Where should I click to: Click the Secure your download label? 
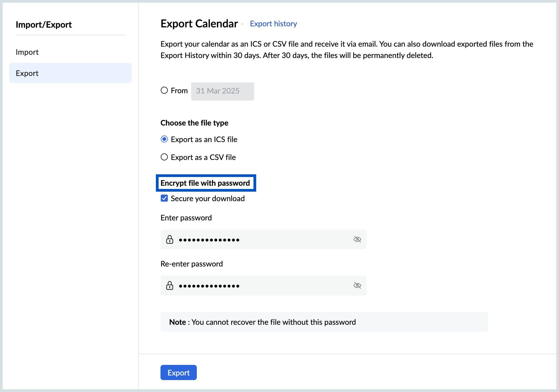[x=208, y=198]
